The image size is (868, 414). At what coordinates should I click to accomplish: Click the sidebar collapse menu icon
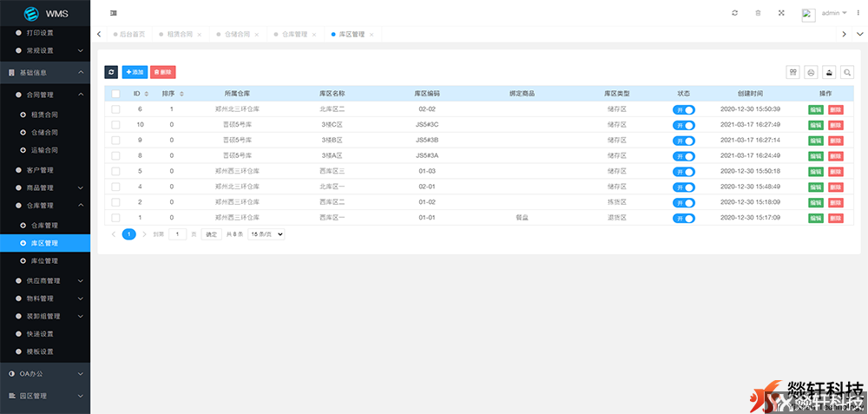(x=114, y=13)
